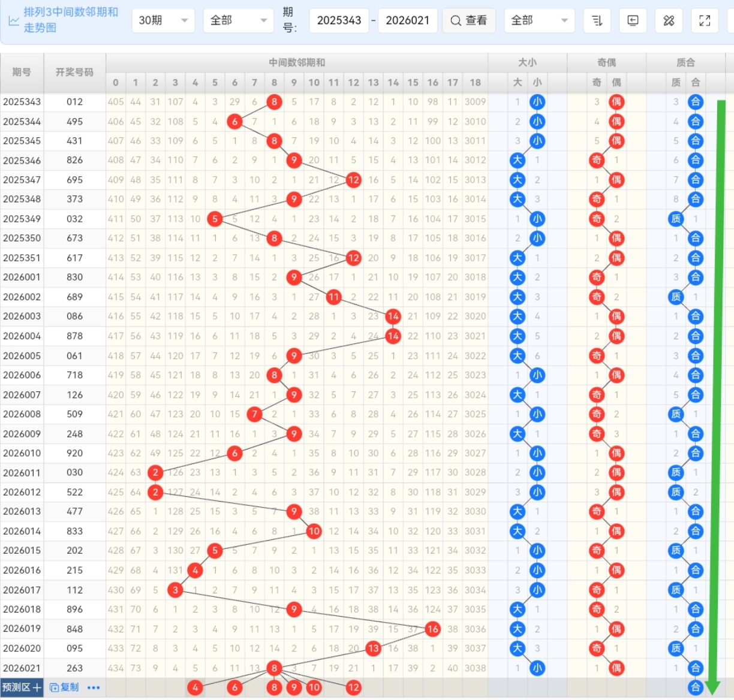This screenshot has width=734, height=700.
Task: Toggle the 合 prediction ball in bottom row
Action: tap(695, 687)
